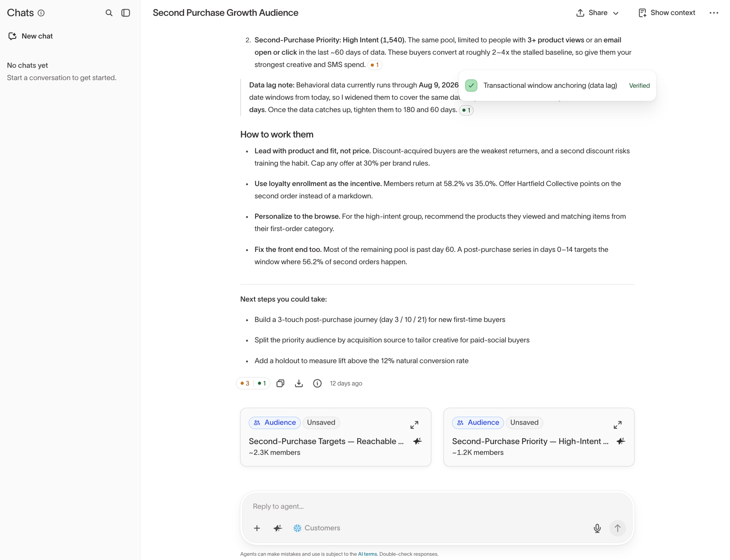Click the How to work them heading
The width and height of the screenshot is (730, 560).
pyautogui.click(x=277, y=134)
